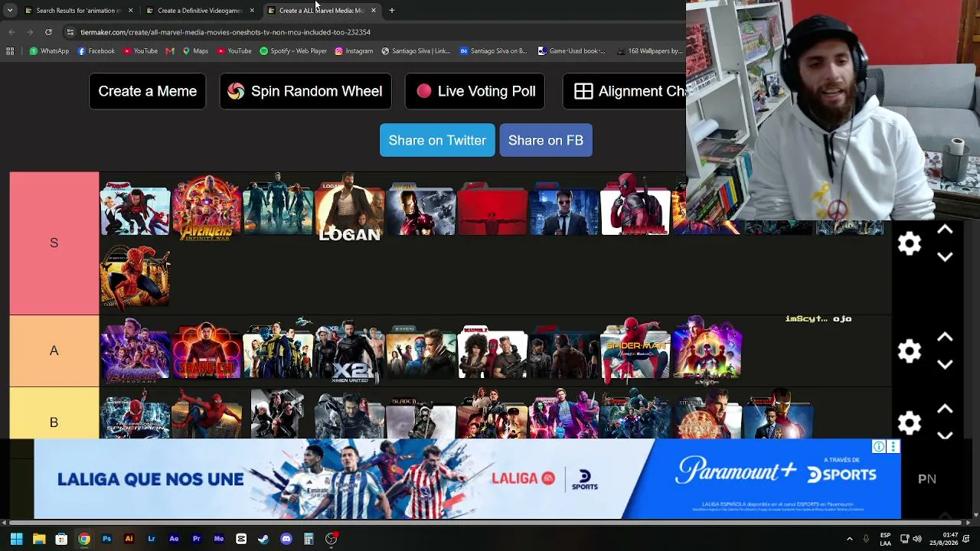This screenshot has height=551, width=980.
Task: Open Discord from the taskbar
Action: [x=286, y=539]
